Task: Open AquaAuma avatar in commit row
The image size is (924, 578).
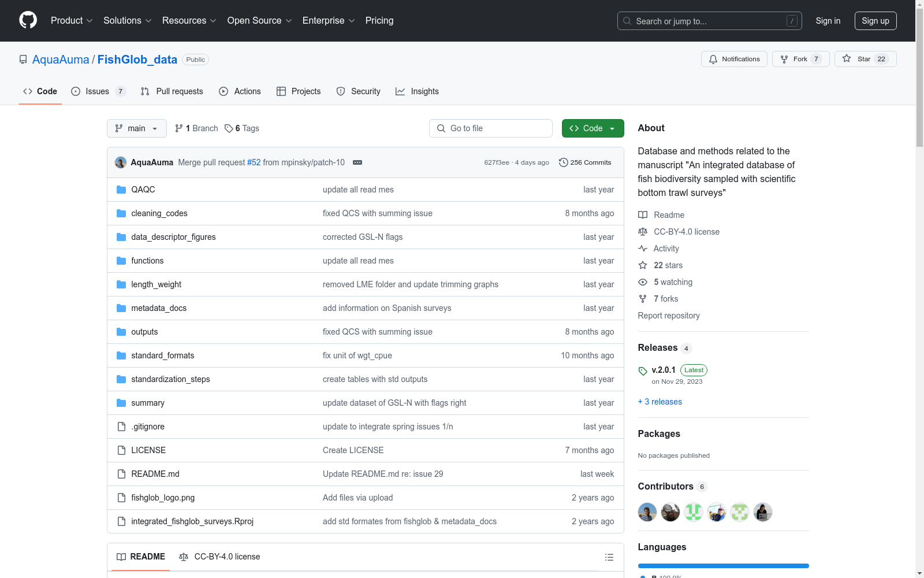Action: coord(121,162)
